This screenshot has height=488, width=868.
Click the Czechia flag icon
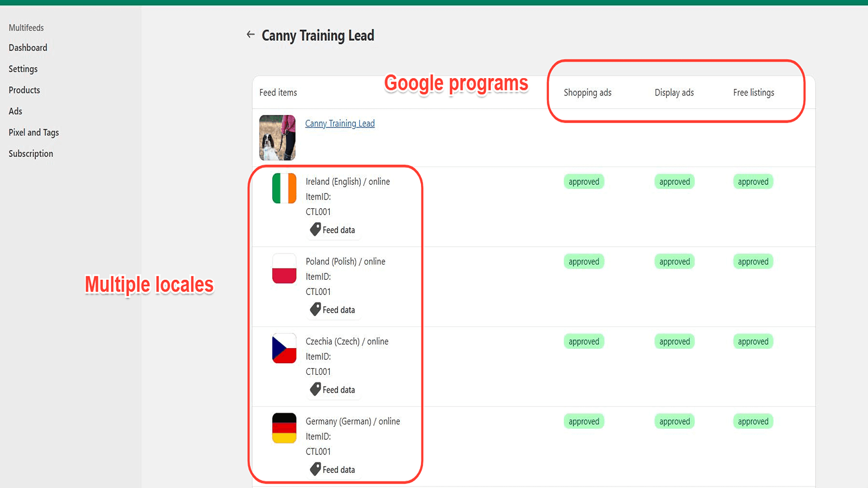[284, 348]
